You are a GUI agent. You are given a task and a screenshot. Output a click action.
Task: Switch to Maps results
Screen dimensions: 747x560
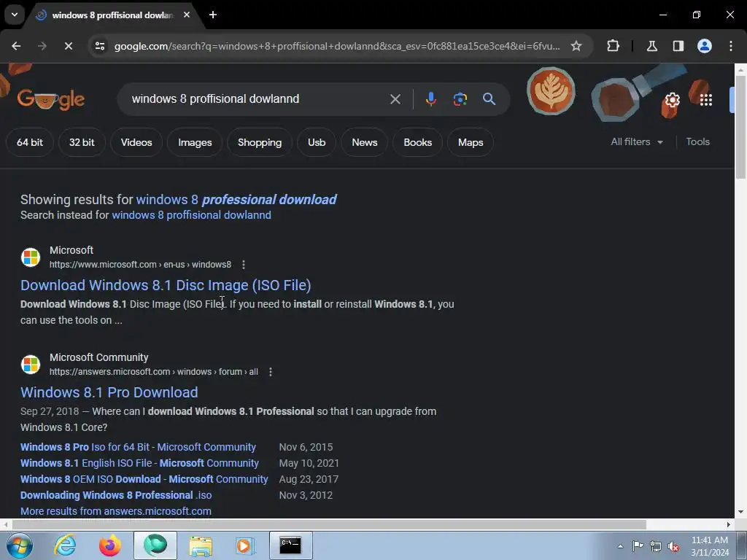(471, 142)
